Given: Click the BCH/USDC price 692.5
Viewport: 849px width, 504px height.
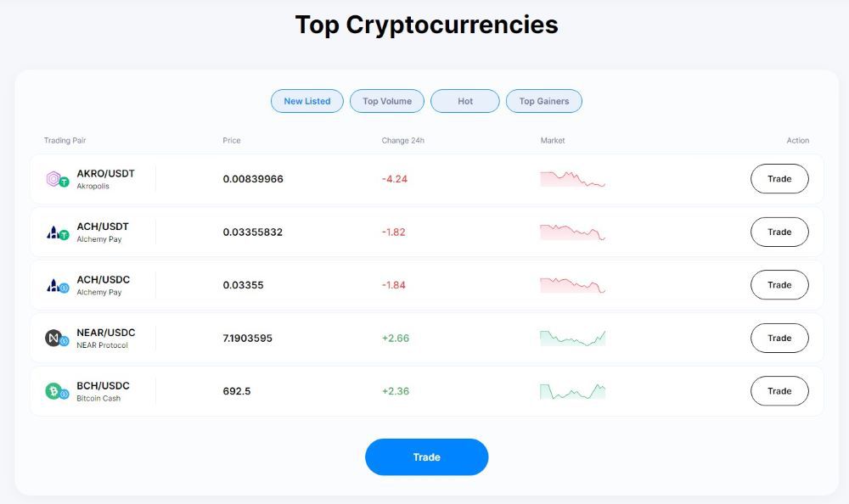Looking at the screenshot, I should [237, 391].
